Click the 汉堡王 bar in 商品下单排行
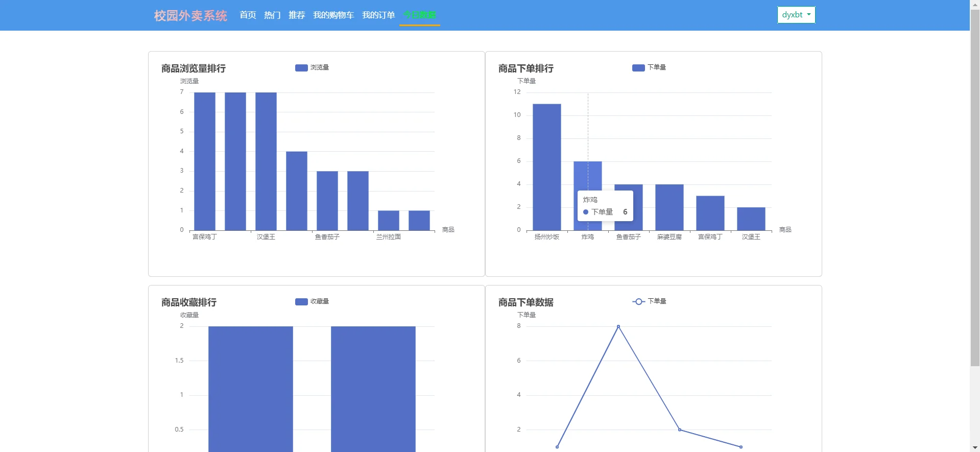The image size is (980, 452). [x=751, y=219]
